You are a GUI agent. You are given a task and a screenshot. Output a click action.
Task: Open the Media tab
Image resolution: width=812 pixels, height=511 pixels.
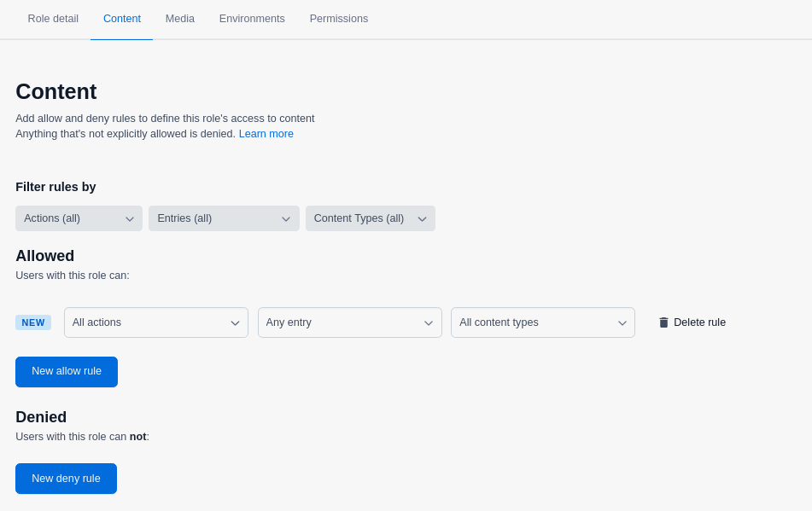[180, 19]
